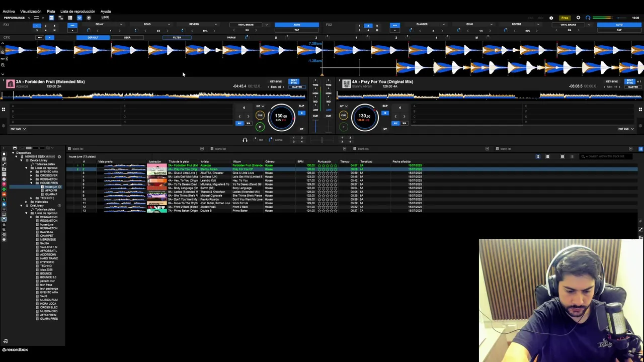This screenshot has height=362, width=644.
Task: Toggle BEAT SYNC on deck 1
Action: click(x=294, y=81)
